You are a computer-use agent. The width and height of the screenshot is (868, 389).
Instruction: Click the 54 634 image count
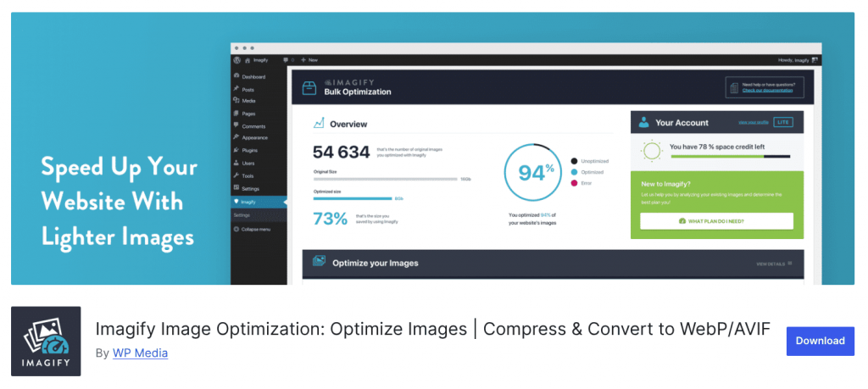(341, 153)
